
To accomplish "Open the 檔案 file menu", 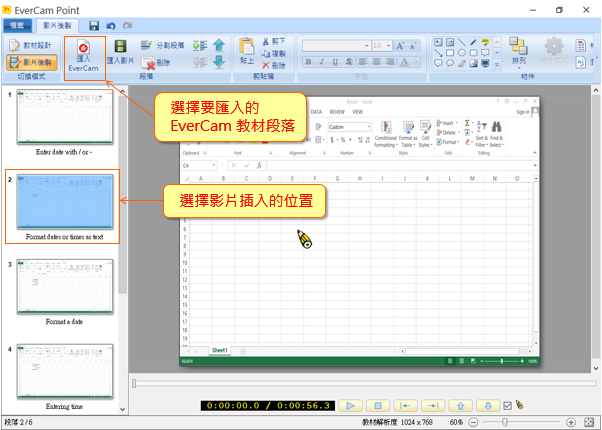I will [20, 24].
